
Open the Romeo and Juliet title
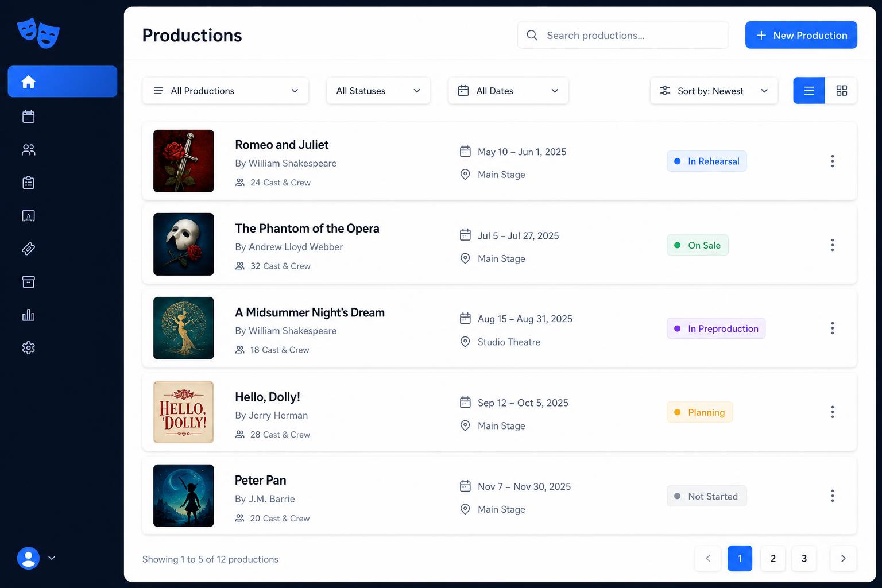(281, 145)
